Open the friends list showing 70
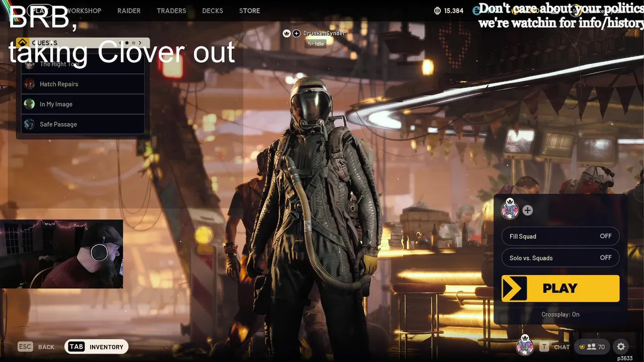This screenshot has height=362, width=644. (592, 346)
